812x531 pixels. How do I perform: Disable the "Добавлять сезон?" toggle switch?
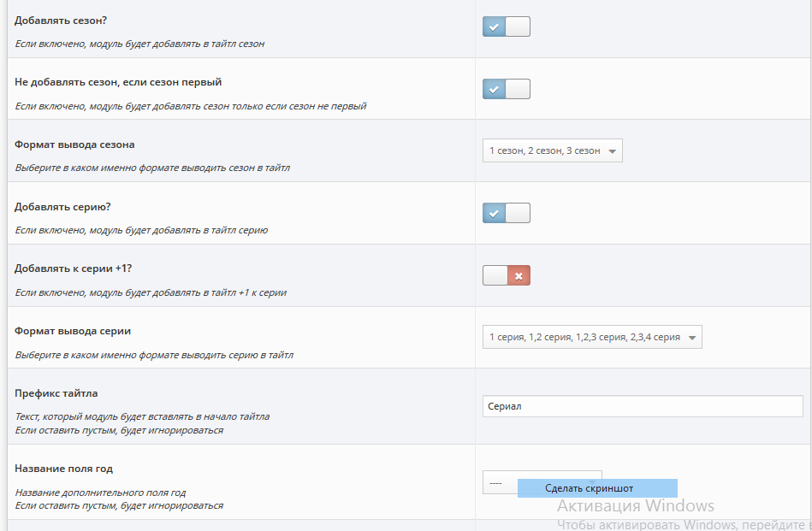click(x=507, y=27)
